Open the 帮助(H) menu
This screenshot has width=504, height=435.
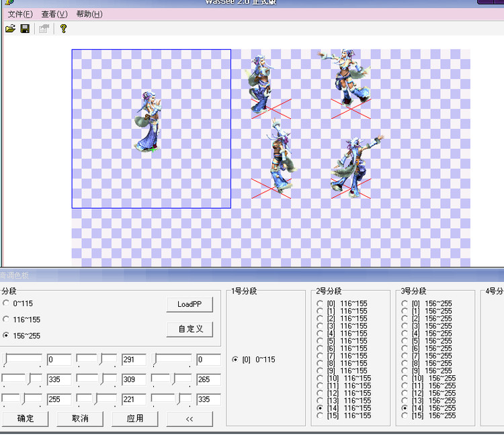click(x=89, y=14)
